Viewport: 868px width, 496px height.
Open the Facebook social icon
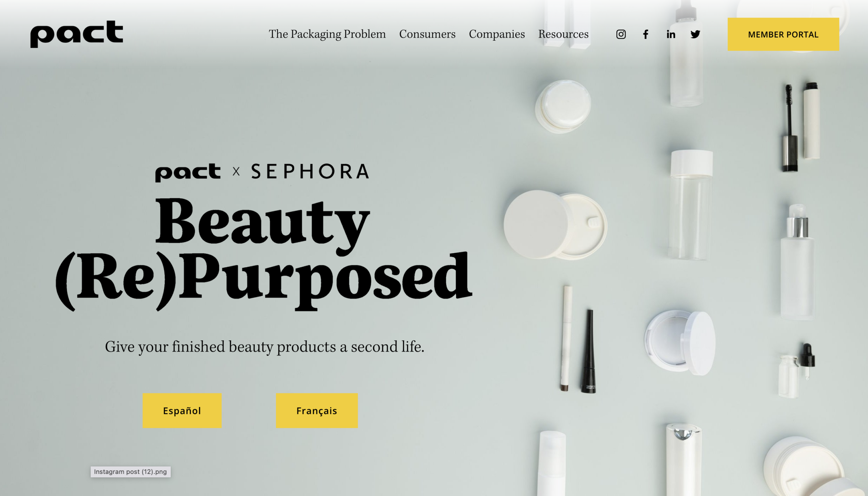(646, 34)
